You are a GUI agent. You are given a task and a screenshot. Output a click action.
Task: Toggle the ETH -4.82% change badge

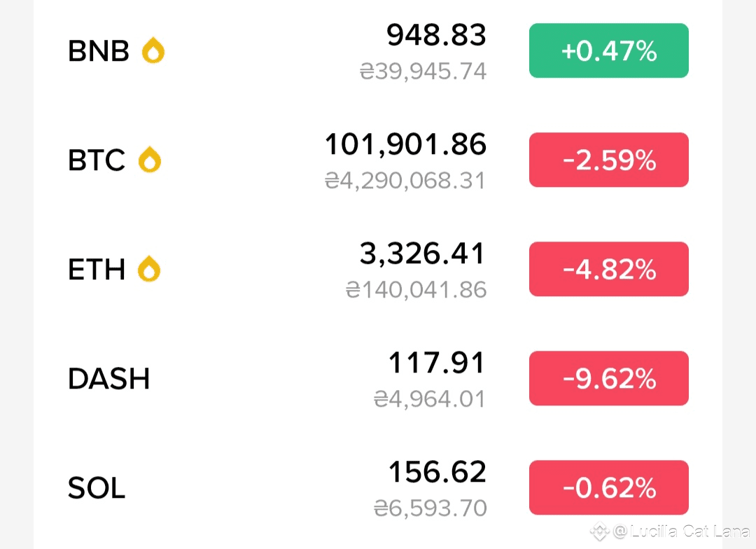[608, 269]
